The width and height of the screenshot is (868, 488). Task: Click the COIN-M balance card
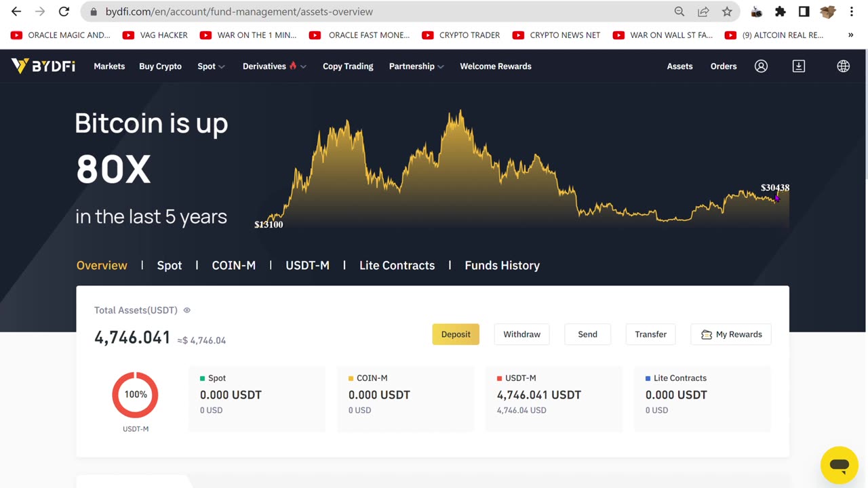(406, 399)
